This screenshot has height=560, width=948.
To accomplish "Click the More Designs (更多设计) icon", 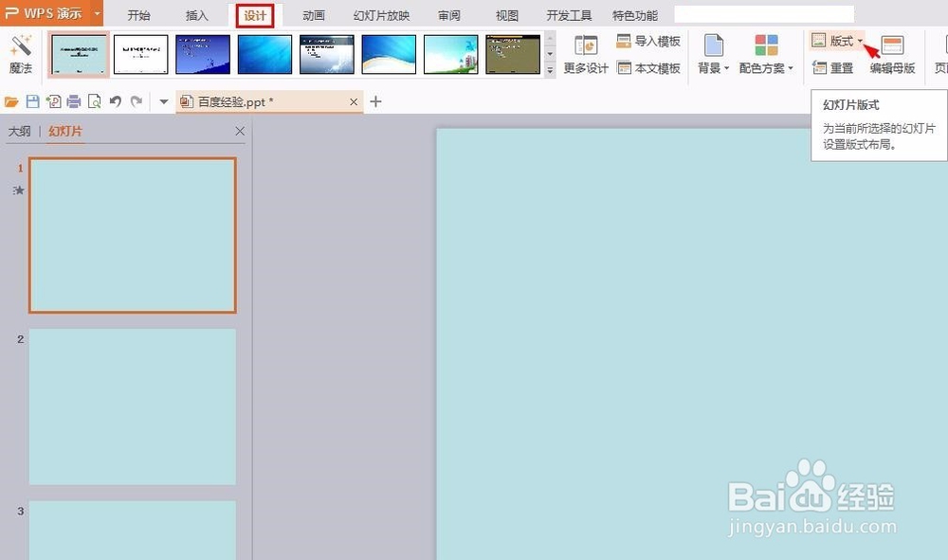I will (586, 45).
